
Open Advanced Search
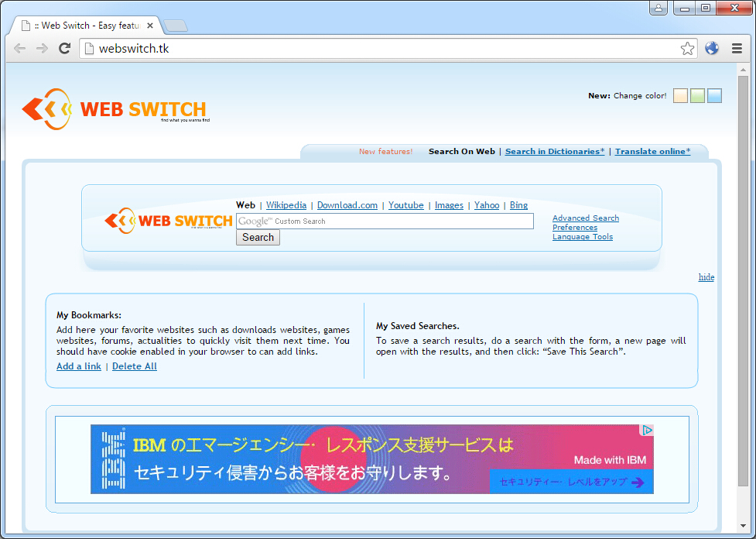(x=585, y=218)
